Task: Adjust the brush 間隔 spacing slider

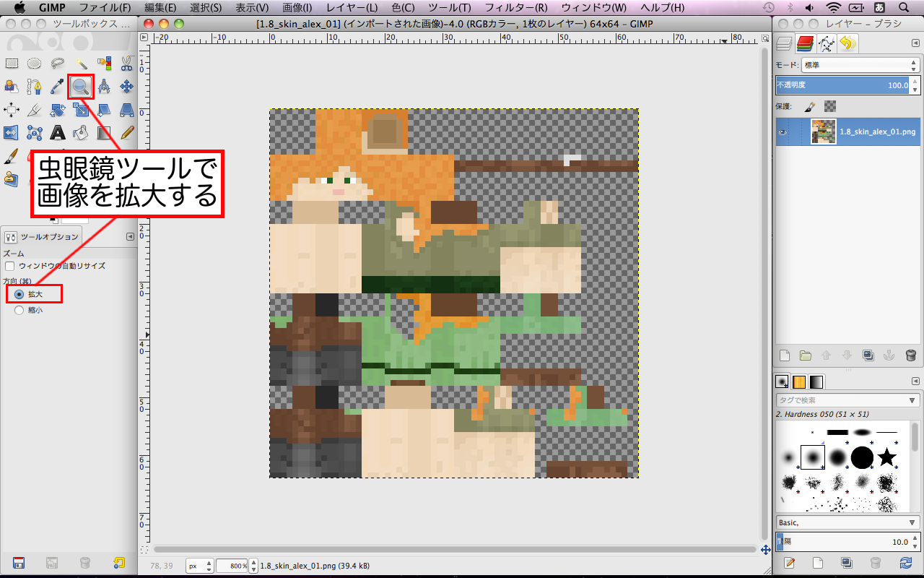Action: (847, 541)
